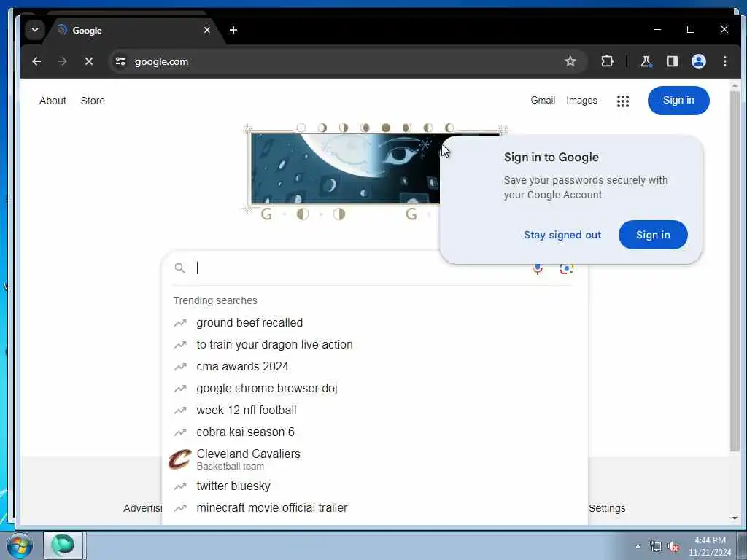The width and height of the screenshot is (747, 560).
Task: Select google chrome browser doj suggestion
Action: [374, 389]
